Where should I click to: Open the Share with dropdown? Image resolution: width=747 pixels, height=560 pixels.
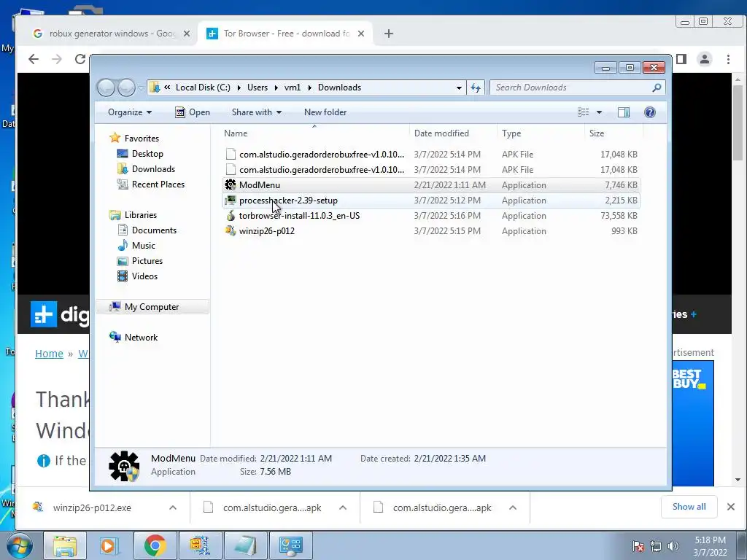(256, 112)
